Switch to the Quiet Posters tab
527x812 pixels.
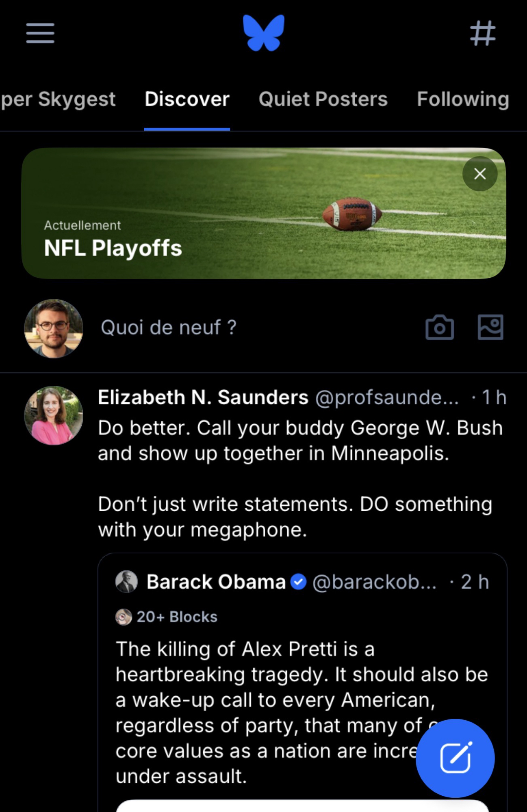tap(323, 99)
